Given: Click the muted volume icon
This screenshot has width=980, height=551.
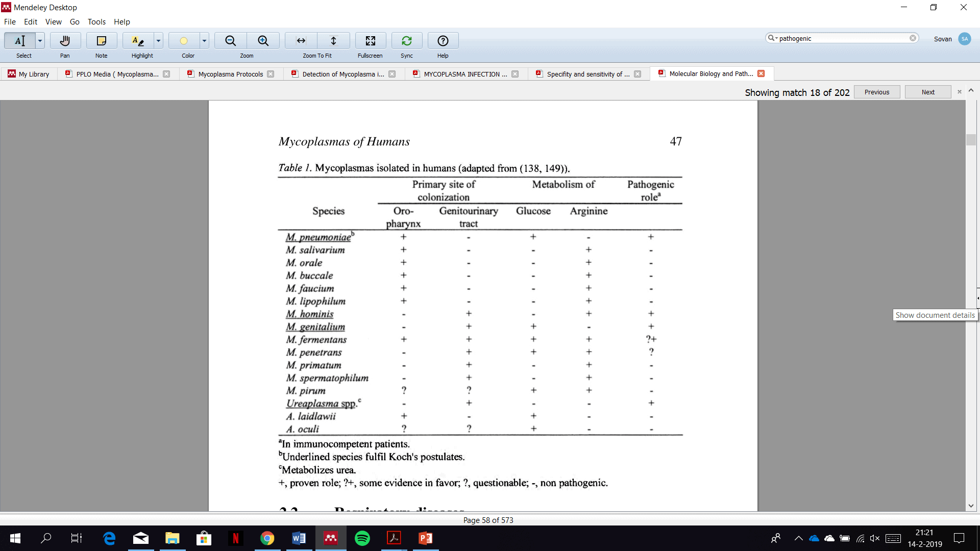Looking at the screenshot, I should 875,538.
